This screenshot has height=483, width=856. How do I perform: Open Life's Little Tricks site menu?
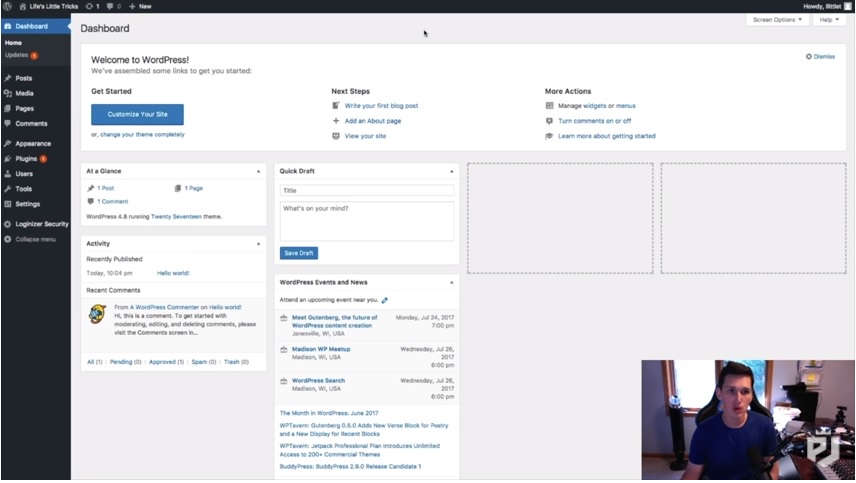point(48,6)
